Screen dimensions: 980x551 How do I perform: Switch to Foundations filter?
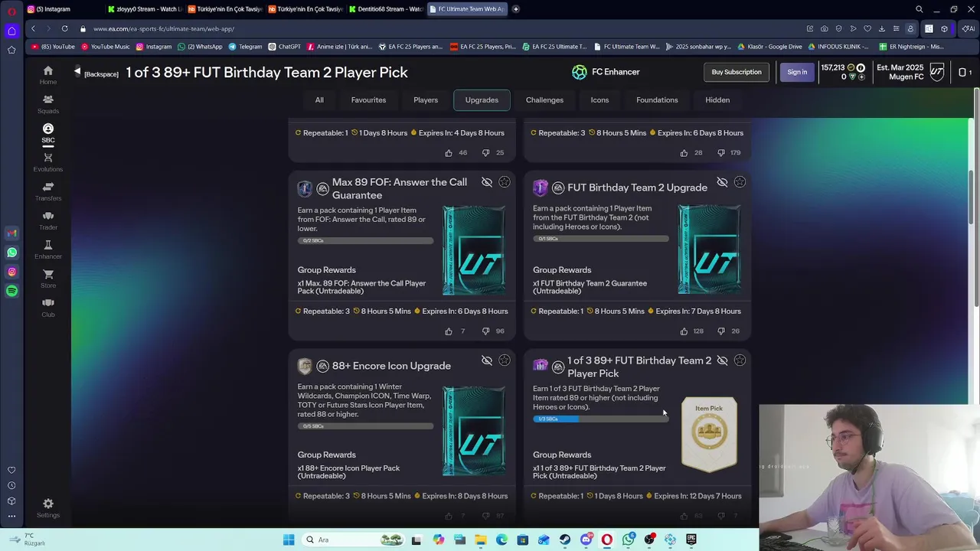[x=657, y=100]
